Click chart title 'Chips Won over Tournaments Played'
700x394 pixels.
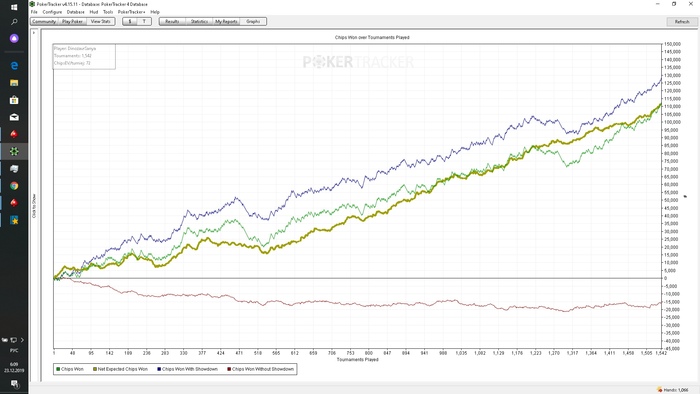(372, 37)
